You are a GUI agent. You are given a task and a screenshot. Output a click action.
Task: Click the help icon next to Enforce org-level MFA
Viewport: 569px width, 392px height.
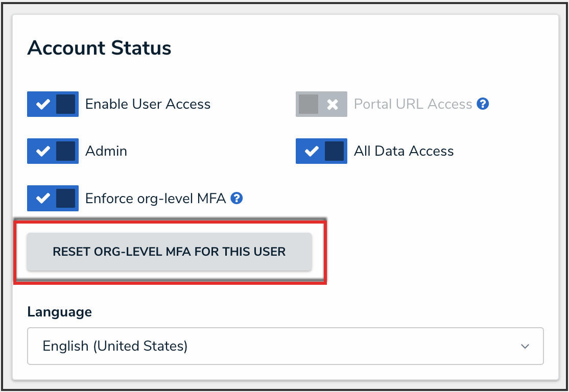pos(236,198)
